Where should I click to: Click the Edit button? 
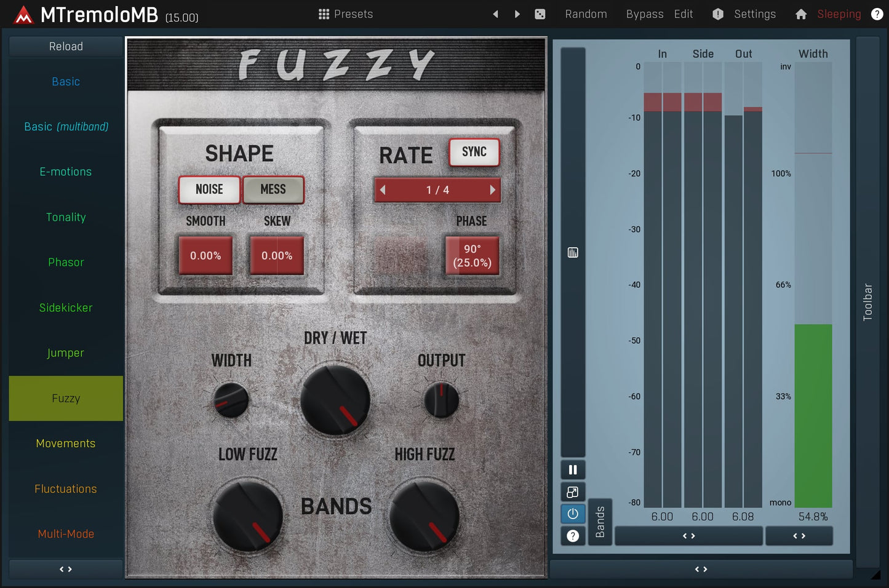[684, 14]
